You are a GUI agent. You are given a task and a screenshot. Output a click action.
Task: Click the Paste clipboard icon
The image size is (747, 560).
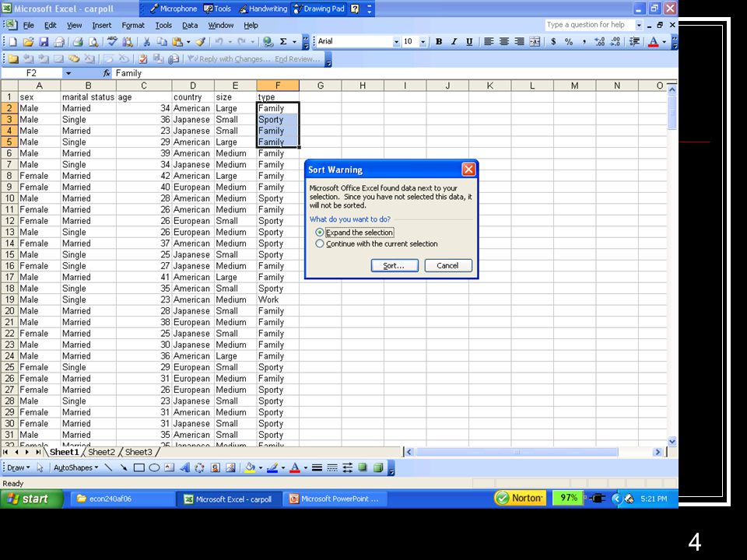(177, 42)
